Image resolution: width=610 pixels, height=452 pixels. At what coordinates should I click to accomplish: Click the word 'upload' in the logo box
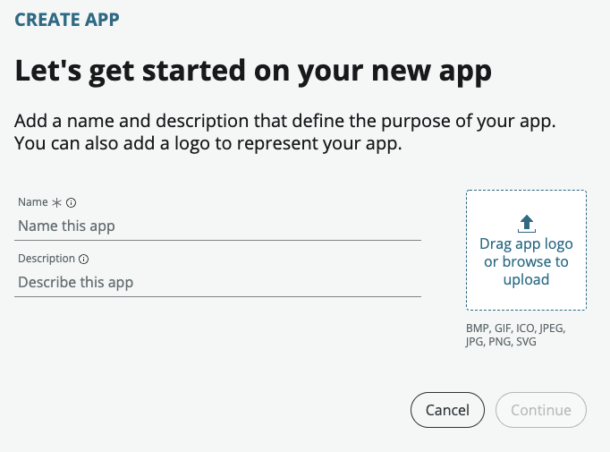(x=526, y=280)
